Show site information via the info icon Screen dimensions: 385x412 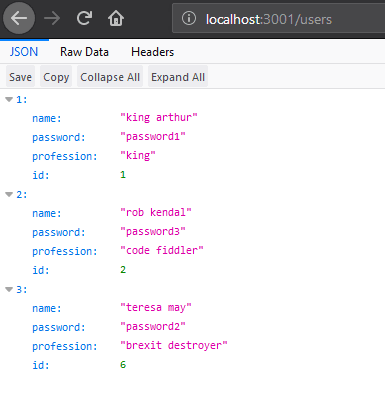pyautogui.click(x=189, y=18)
